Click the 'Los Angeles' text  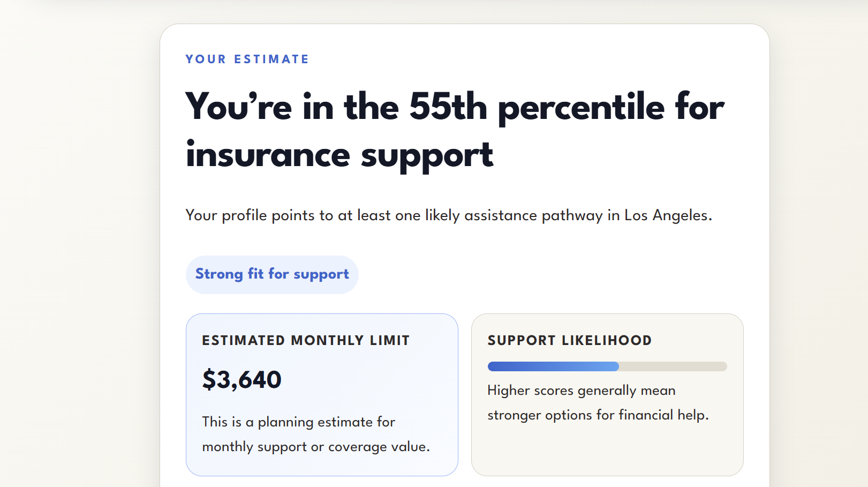pyautogui.click(x=668, y=215)
